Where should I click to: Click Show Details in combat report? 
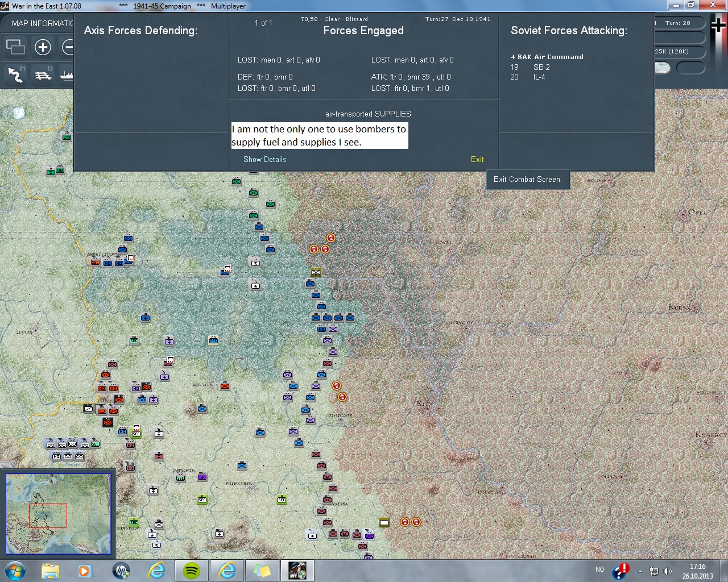(265, 159)
